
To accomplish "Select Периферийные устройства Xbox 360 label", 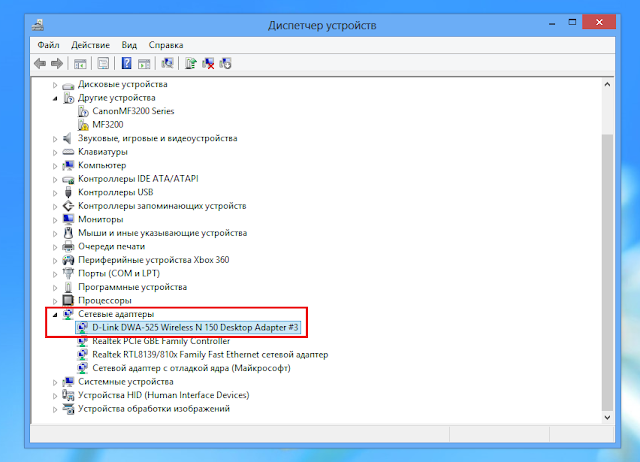I will 153,260.
